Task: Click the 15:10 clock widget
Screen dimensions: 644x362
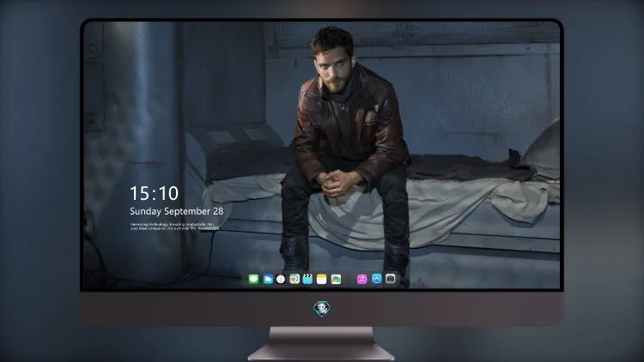Action: click(x=154, y=193)
